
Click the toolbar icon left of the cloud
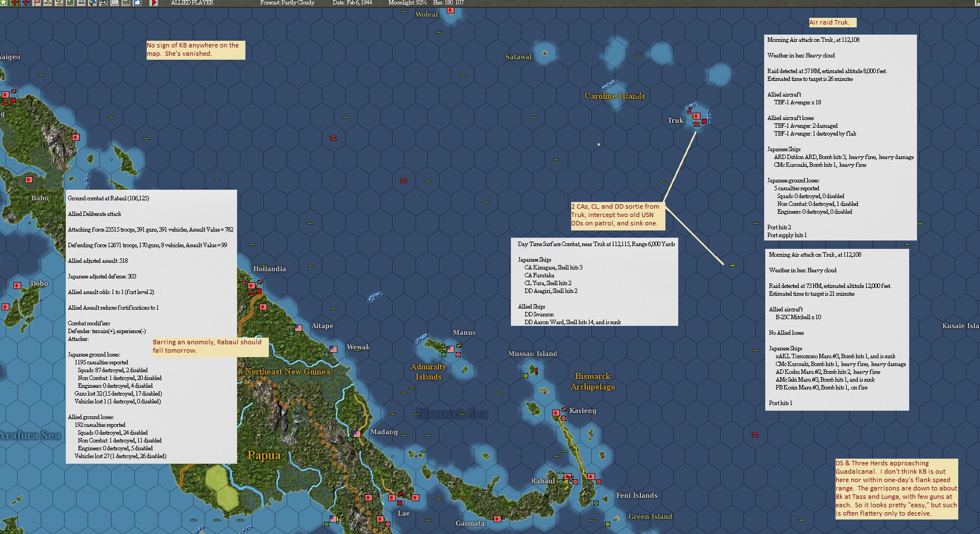tap(126, 3)
